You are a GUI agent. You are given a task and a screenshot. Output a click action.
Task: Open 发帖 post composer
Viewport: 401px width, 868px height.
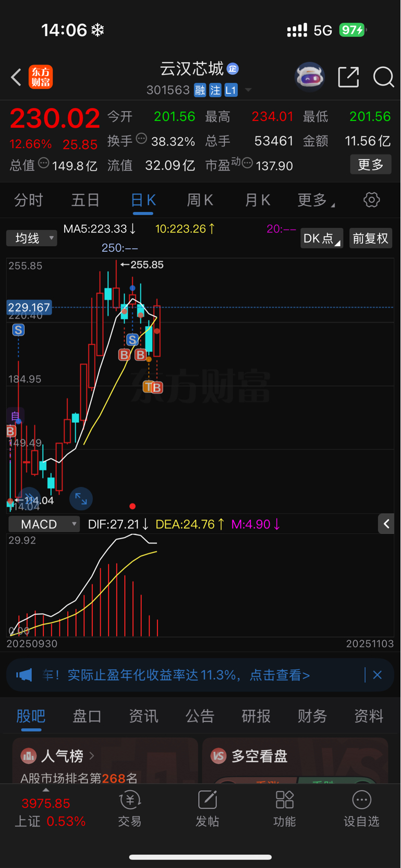[208, 809]
